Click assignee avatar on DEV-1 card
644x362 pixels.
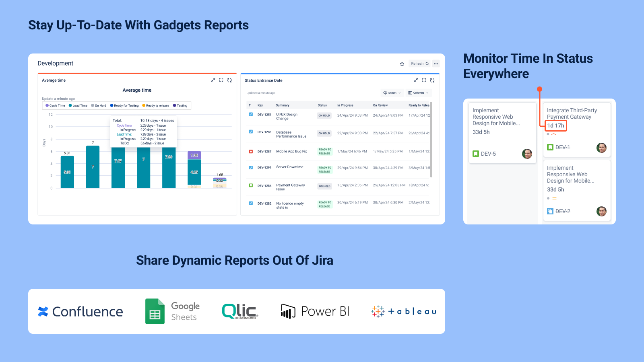coord(601,148)
